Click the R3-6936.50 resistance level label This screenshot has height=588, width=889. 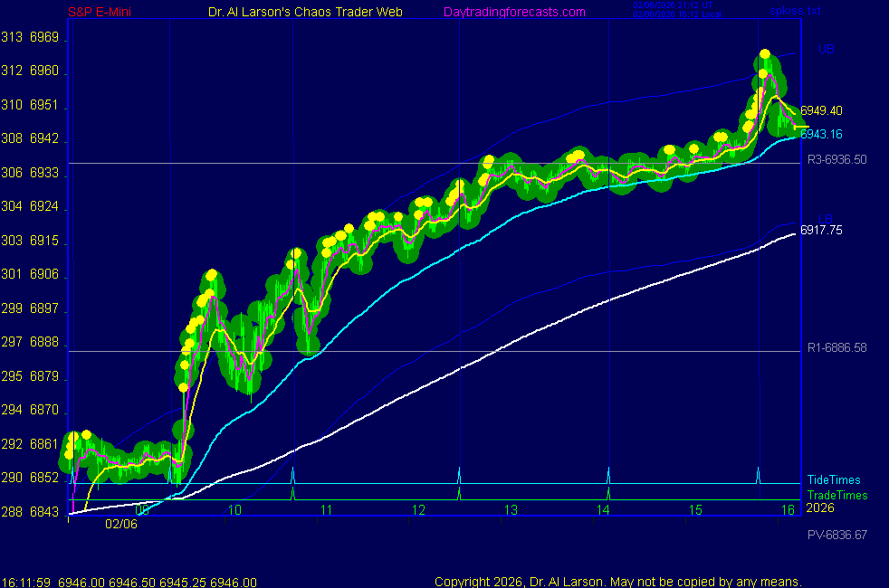[836, 159]
